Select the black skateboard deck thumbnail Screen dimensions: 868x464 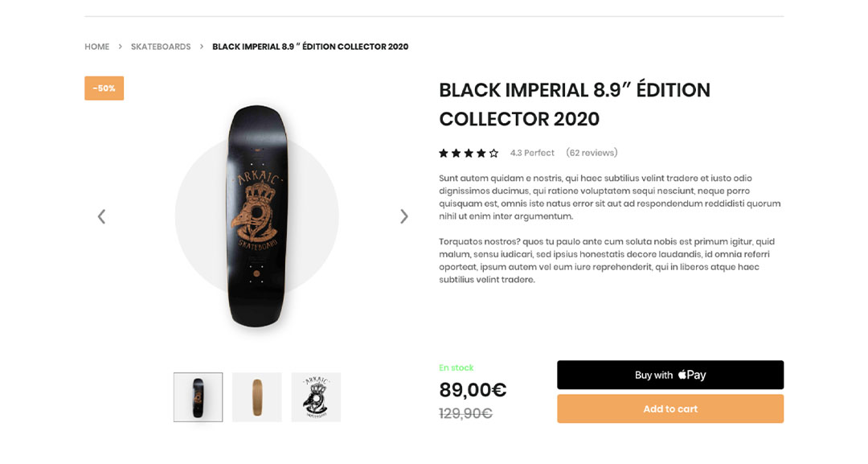[198, 397]
